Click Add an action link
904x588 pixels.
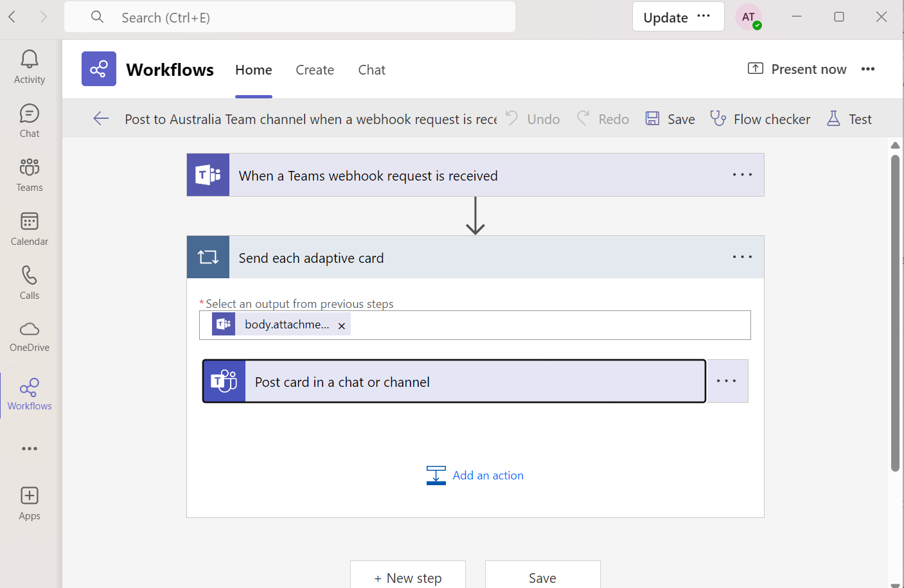[x=475, y=476]
